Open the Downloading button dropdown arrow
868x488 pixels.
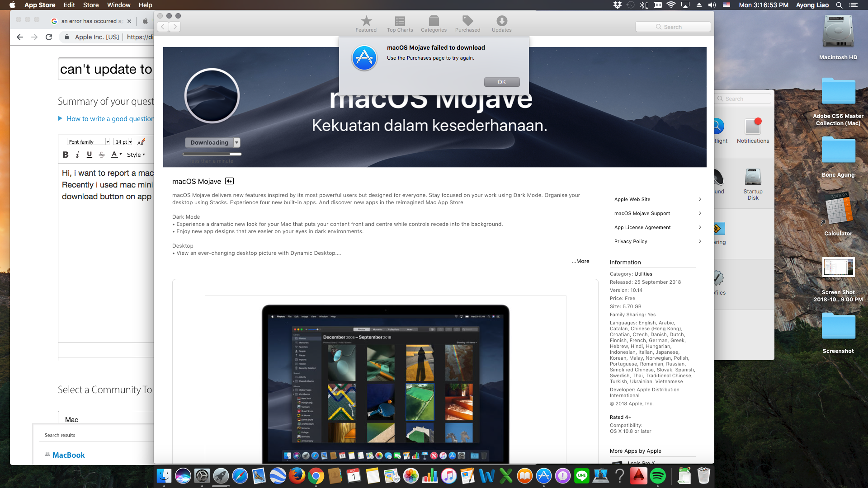point(236,142)
